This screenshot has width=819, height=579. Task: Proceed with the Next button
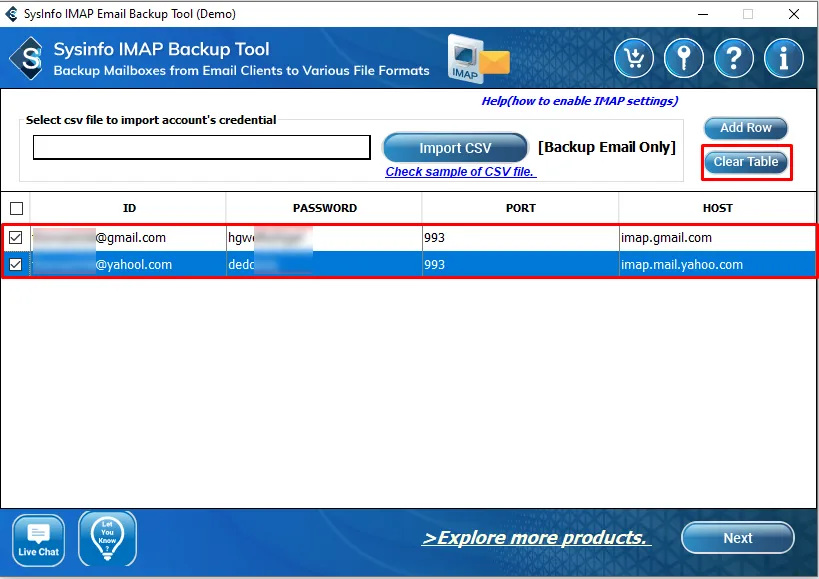(x=737, y=538)
